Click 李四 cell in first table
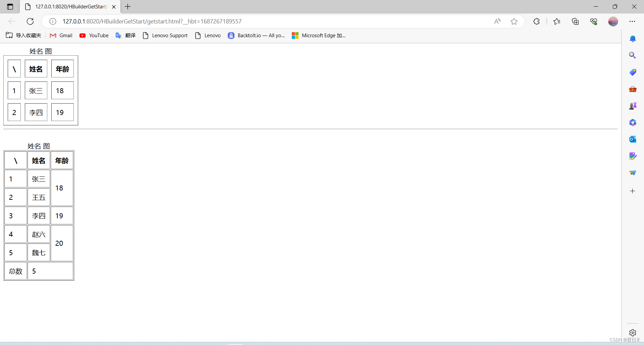Image resolution: width=644 pixels, height=345 pixels. tap(36, 112)
